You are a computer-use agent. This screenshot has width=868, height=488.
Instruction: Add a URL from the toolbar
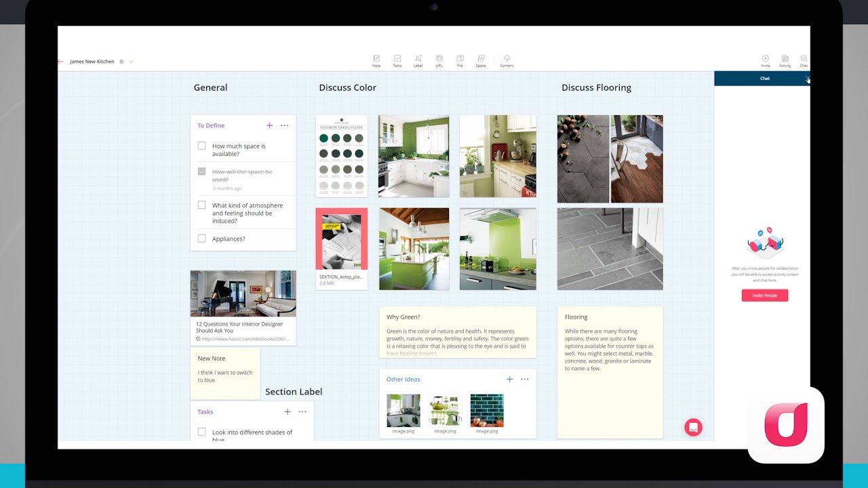pos(439,61)
